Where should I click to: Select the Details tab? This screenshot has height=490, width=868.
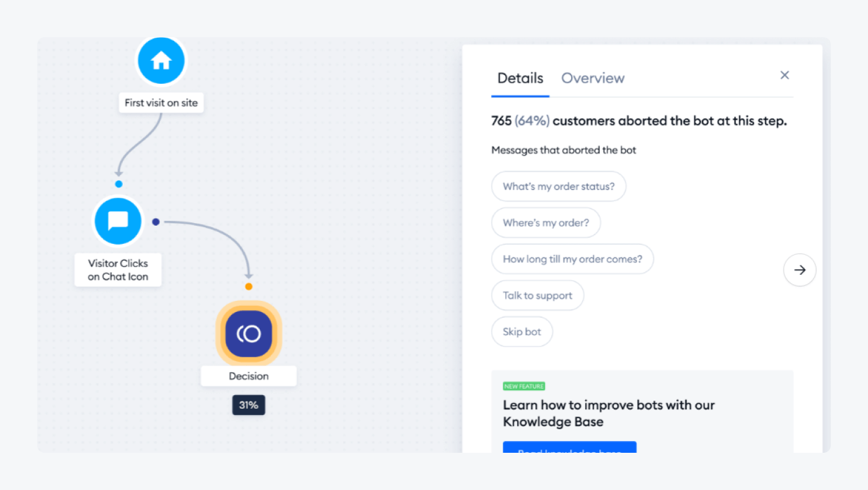point(520,78)
